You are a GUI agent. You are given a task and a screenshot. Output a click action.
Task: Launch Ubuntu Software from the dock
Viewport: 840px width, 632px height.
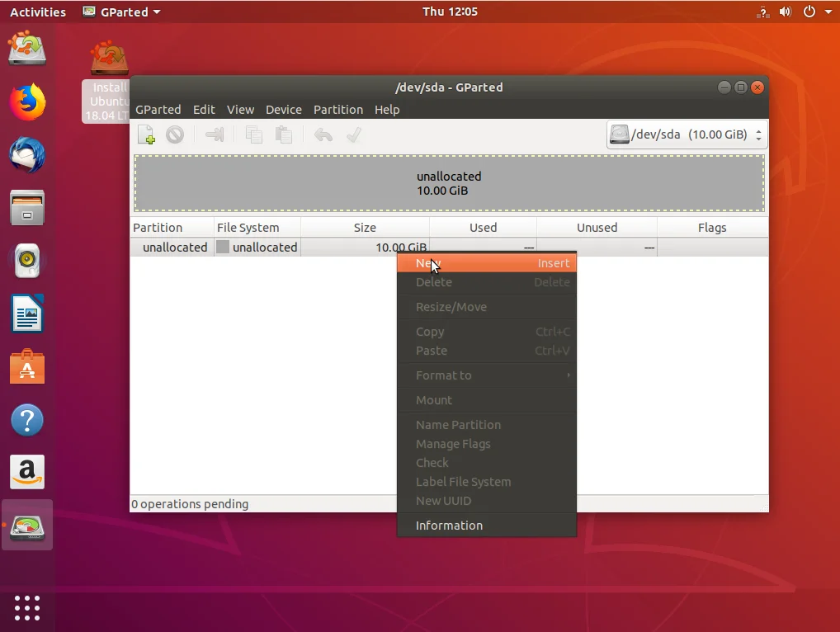(27, 367)
